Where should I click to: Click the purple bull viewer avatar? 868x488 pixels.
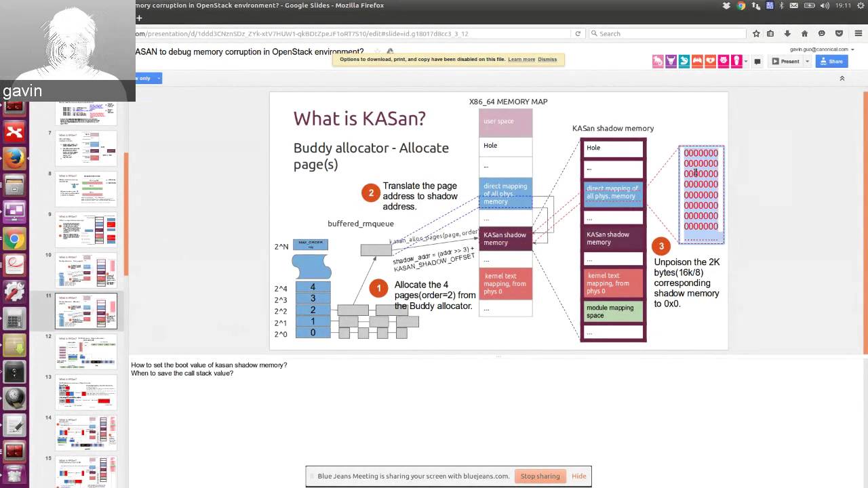click(671, 61)
